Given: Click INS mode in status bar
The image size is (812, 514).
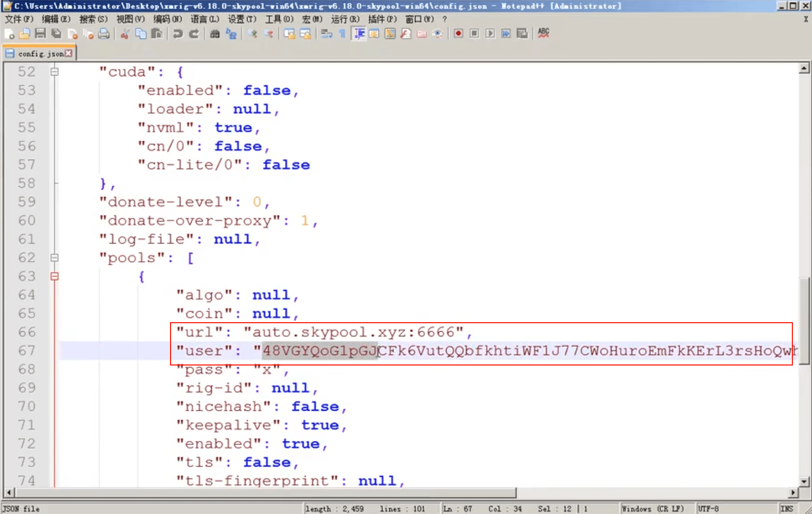Looking at the screenshot, I should (x=786, y=508).
